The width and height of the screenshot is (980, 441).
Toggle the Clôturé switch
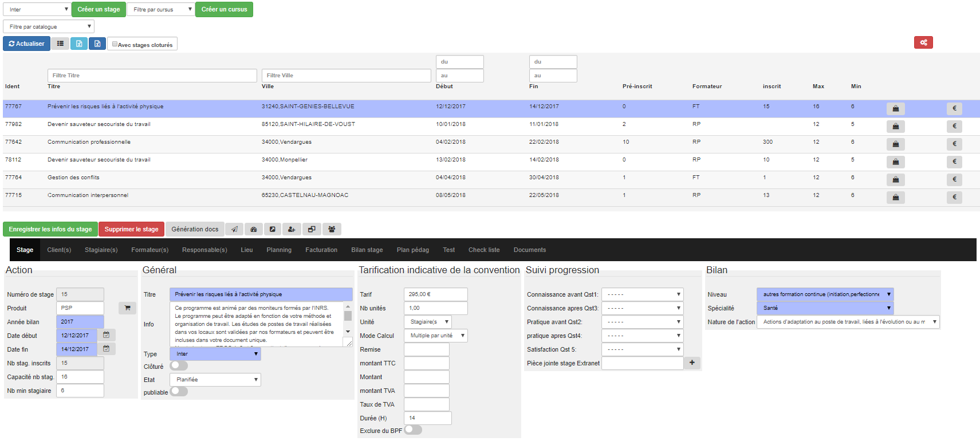click(x=179, y=365)
